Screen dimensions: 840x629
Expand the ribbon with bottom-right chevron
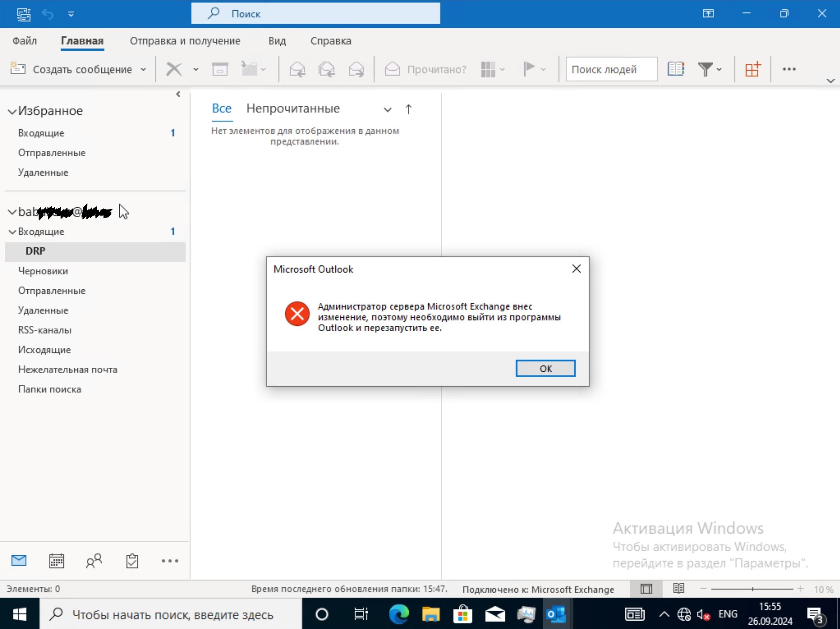[x=831, y=80]
